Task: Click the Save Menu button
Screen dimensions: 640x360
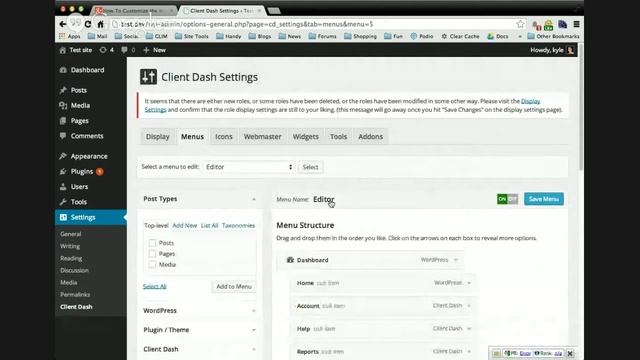Action: pos(544,199)
